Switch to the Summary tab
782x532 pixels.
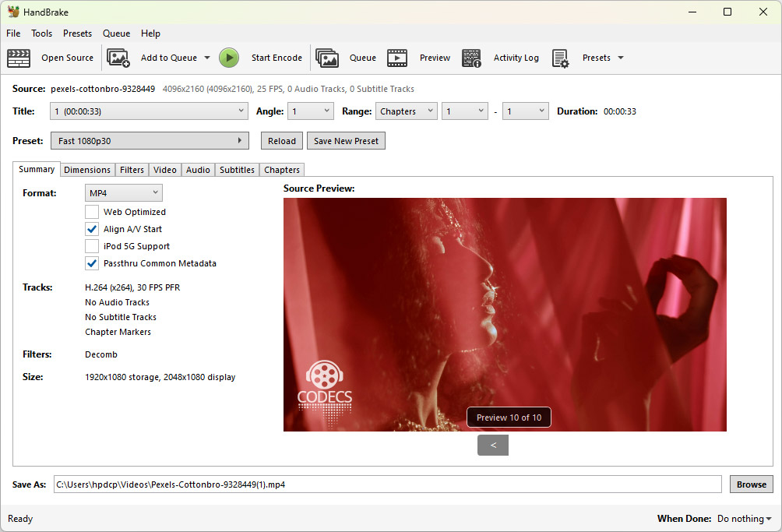click(37, 169)
